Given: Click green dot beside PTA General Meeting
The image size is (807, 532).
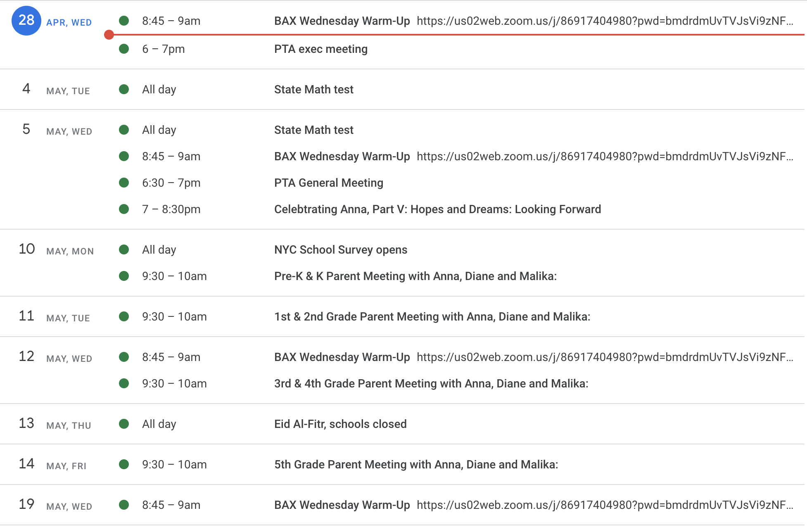Looking at the screenshot, I should coord(124,183).
